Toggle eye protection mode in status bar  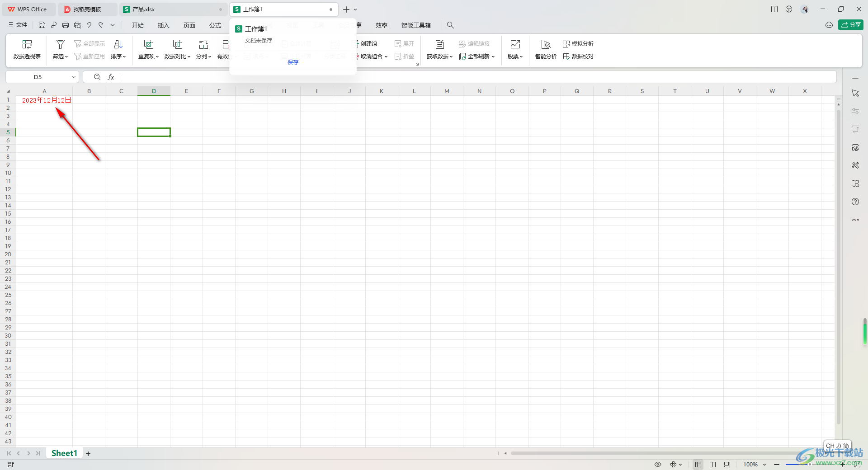(658, 465)
